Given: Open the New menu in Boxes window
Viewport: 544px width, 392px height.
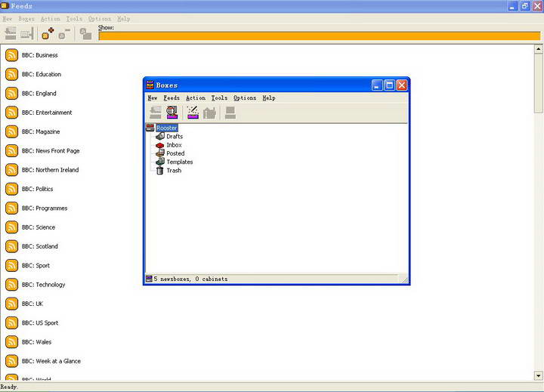Looking at the screenshot, I should click(x=153, y=98).
